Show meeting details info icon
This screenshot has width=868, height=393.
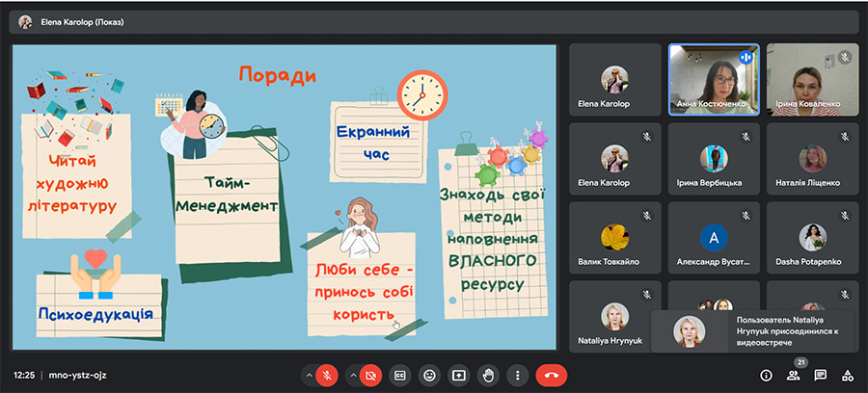click(x=766, y=376)
